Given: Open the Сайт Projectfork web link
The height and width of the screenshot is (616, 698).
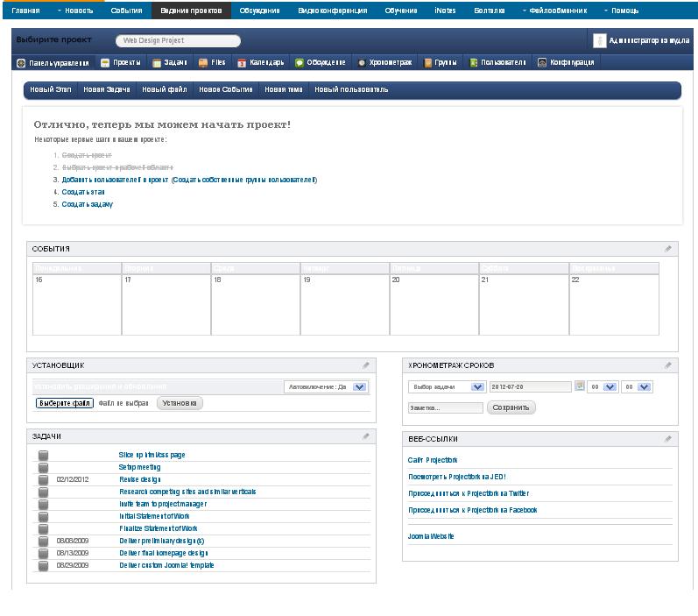Looking at the screenshot, I should pyautogui.click(x=433, y=460).
